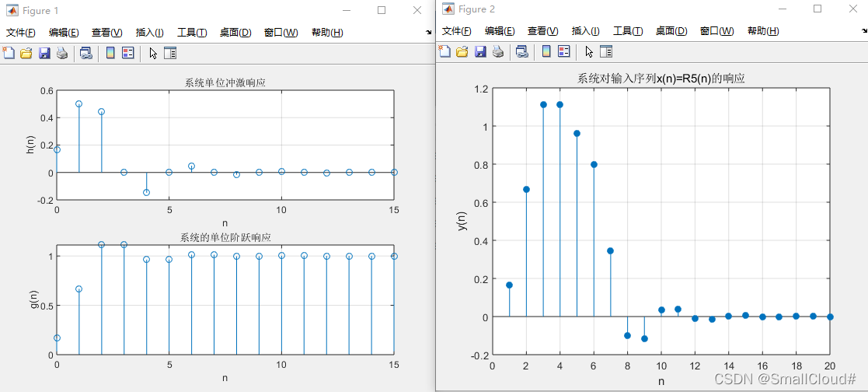Click x-axis label n below g(n) plot
Image resolution: width=868 pixels, height=392 pixels.
tap(225, 377)
